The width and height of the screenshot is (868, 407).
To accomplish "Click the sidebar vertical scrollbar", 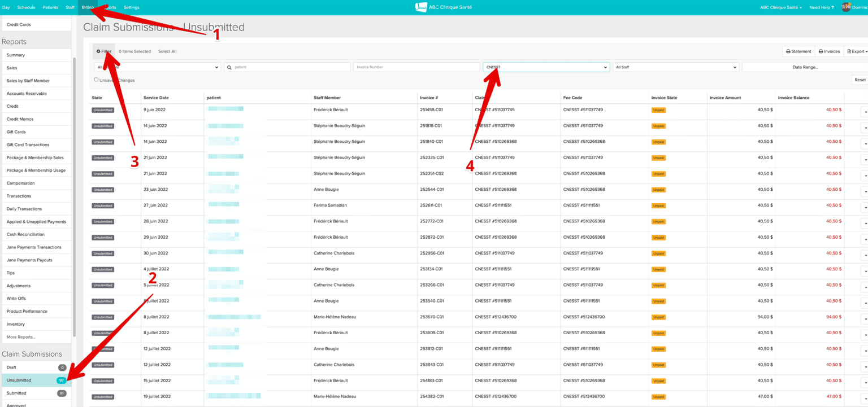I will click(x=75, y=198).
